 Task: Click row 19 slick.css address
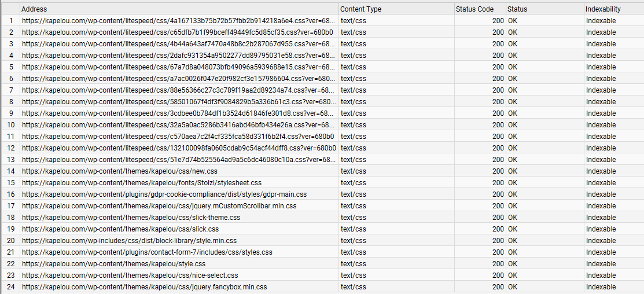pos(120,229)
